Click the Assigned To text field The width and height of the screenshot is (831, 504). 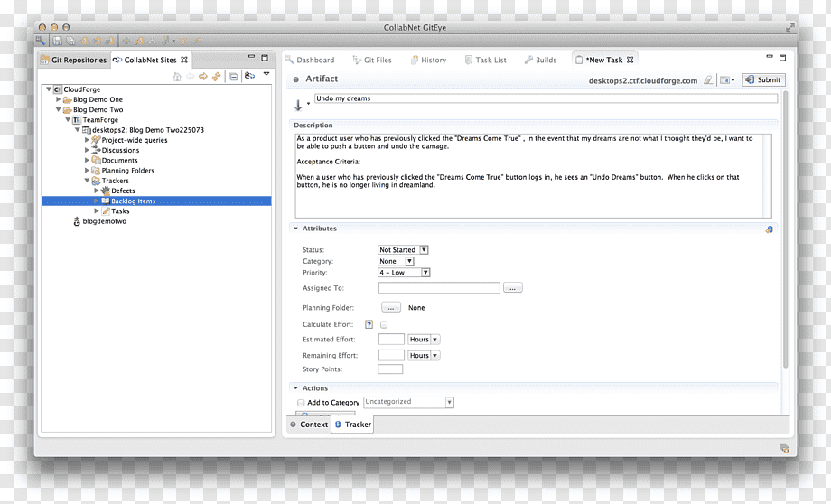439,288
